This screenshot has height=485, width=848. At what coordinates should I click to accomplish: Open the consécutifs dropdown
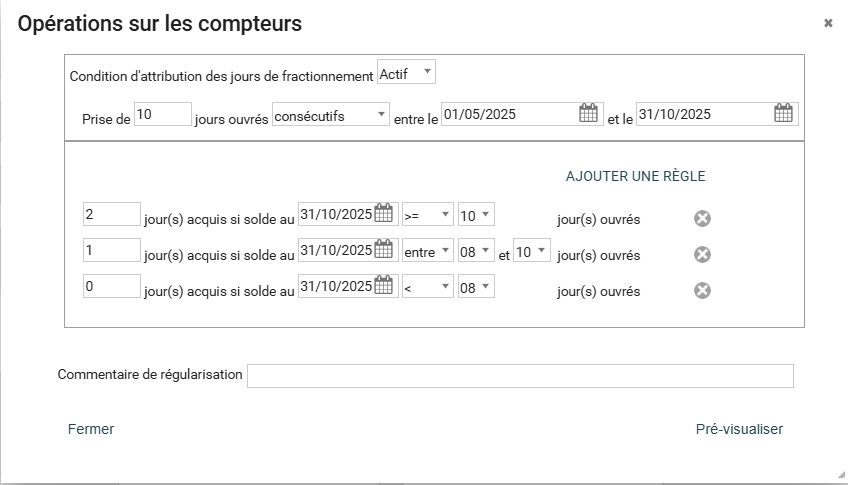331,115
